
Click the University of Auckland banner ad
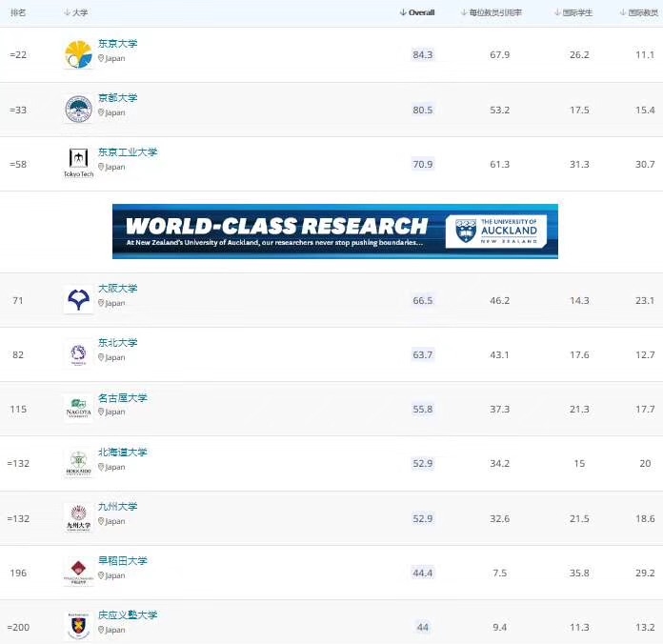[335, 231]
